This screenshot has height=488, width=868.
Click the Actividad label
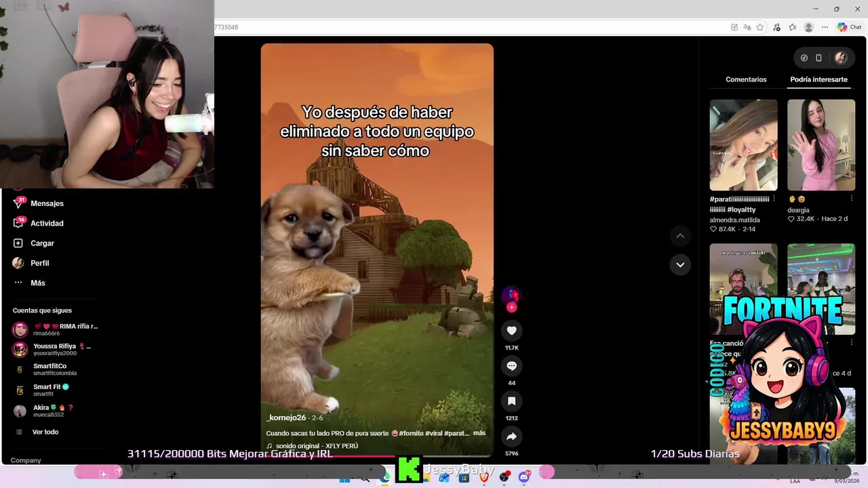[47, 223]
